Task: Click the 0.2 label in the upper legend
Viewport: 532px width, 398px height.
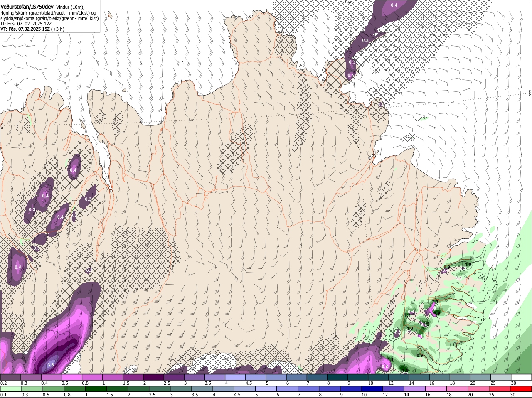Action: click(x=4, y=383)
